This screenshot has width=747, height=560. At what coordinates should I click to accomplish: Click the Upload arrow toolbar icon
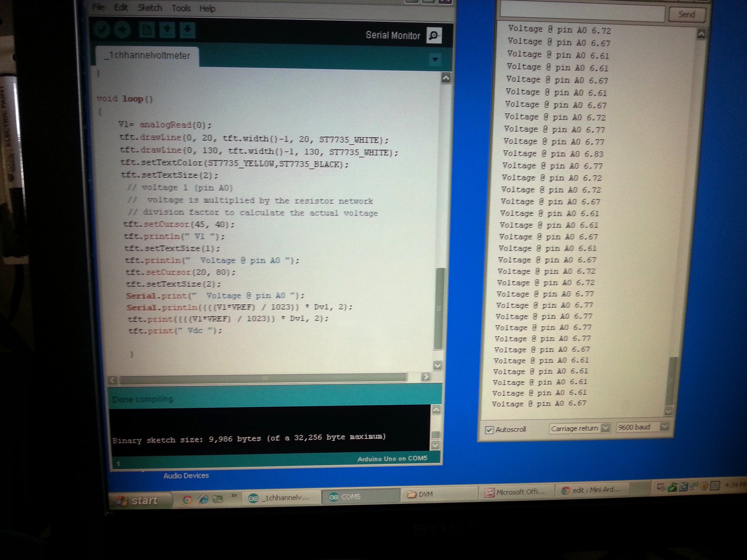point(122,30)
